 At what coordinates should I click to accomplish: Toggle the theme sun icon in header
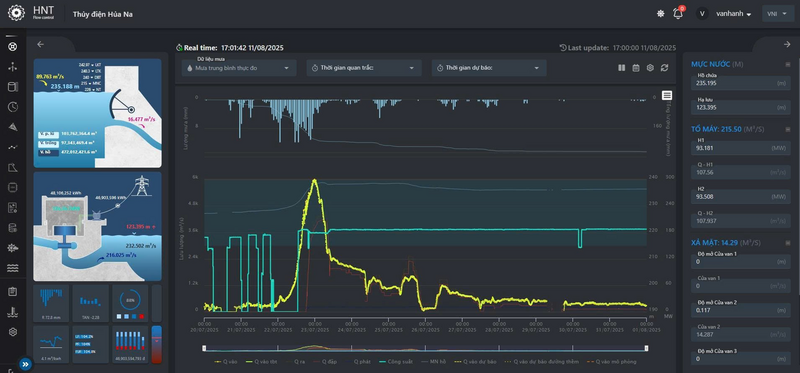point(660,14)
